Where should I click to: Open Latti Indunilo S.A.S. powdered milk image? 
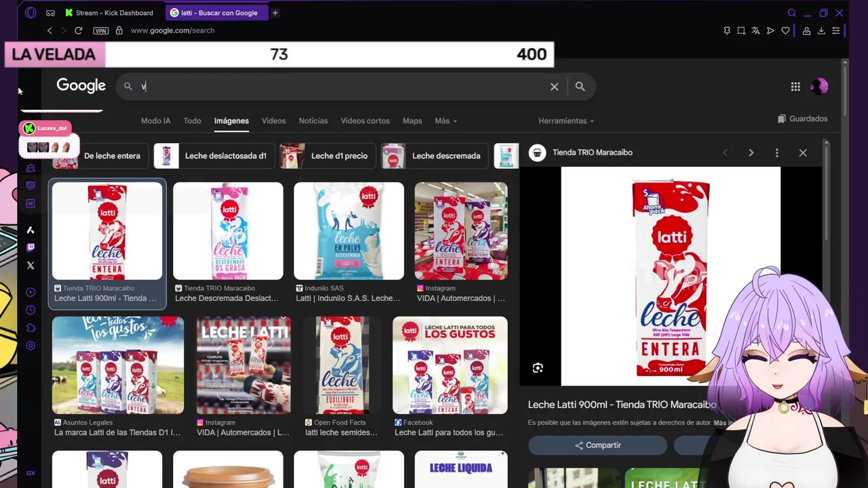tap(349, 231)
